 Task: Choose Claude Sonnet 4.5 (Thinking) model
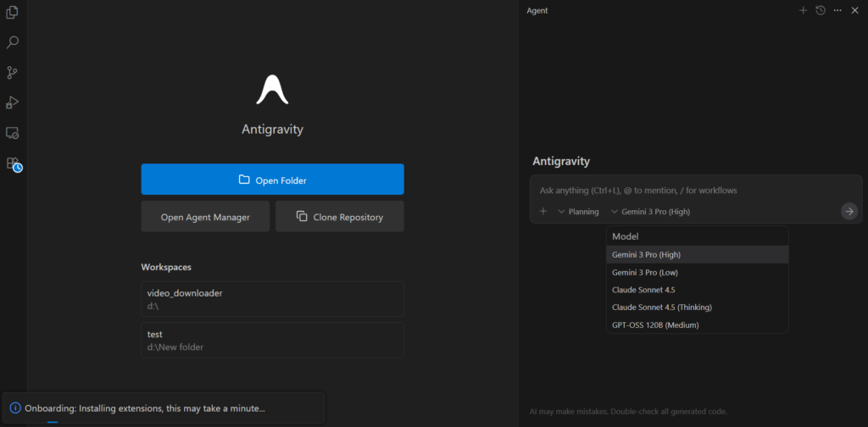click(x=661, y=307)
